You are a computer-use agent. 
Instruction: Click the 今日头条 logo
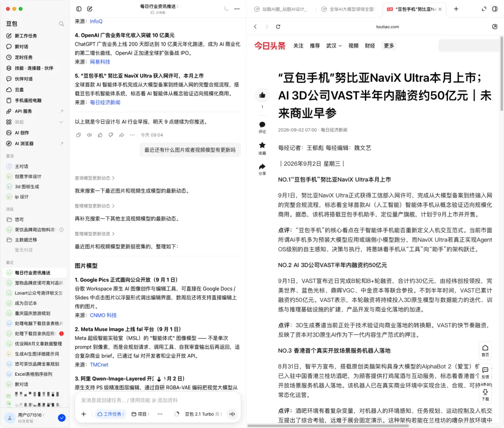[270, 46]
